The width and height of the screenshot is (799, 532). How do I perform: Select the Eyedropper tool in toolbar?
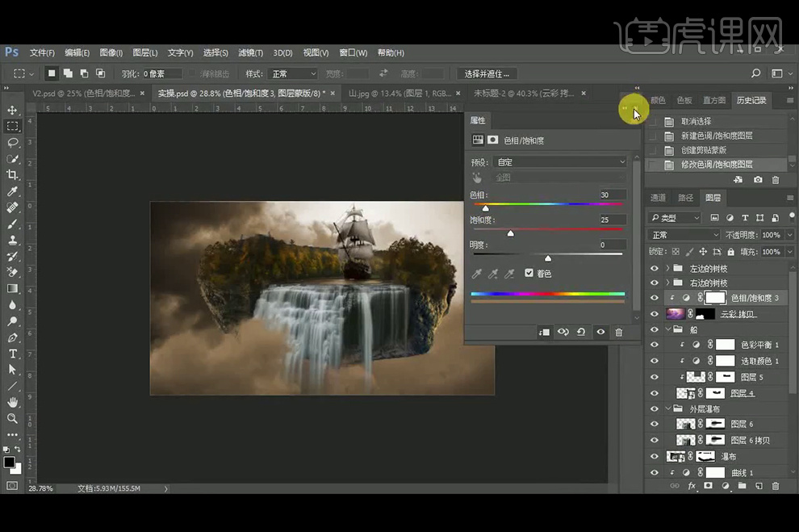pos(12,191)
